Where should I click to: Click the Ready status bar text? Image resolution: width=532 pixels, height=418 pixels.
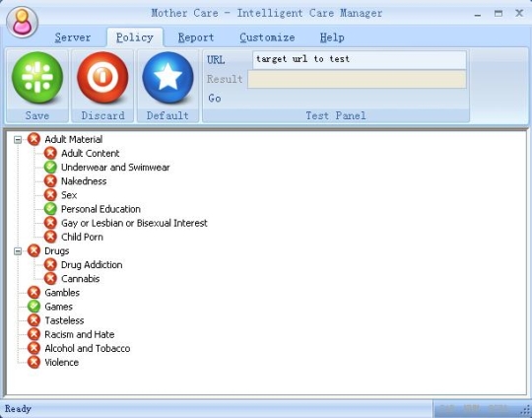click(18, 409)
